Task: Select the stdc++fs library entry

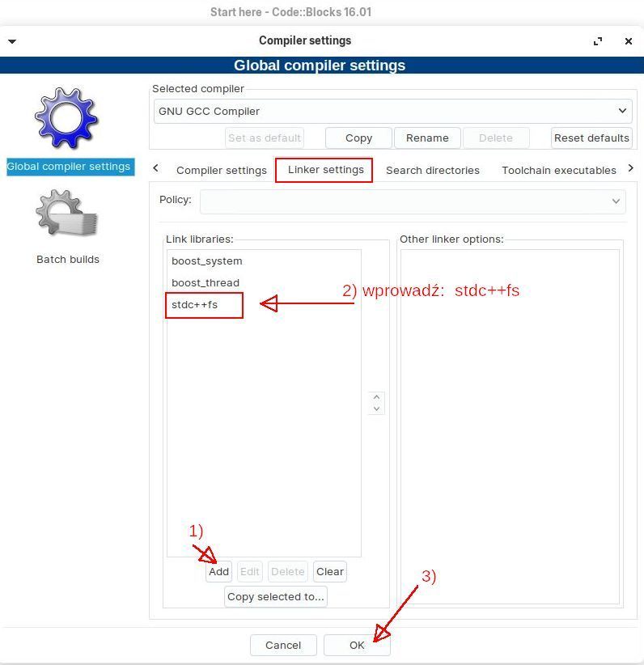Action: (x=264, y=304)
